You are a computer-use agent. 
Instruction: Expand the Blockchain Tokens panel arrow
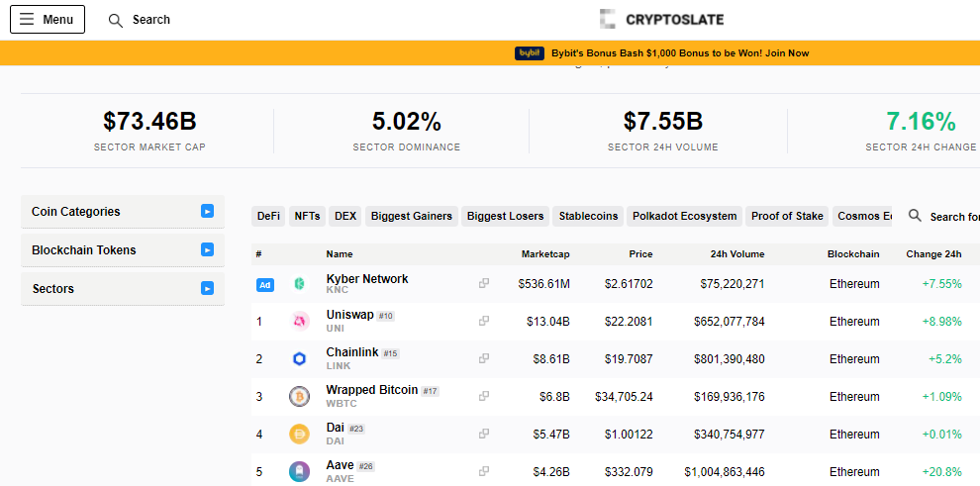(x=208, y=249)
